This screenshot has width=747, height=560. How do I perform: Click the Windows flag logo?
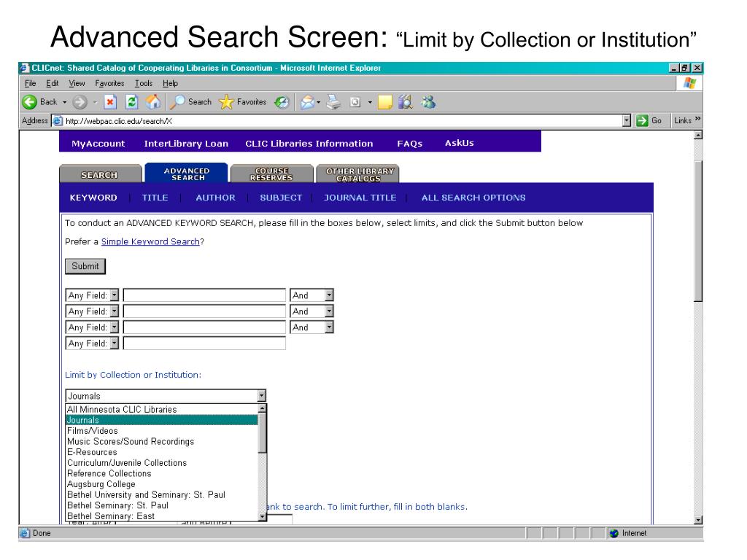pos(689,83)
